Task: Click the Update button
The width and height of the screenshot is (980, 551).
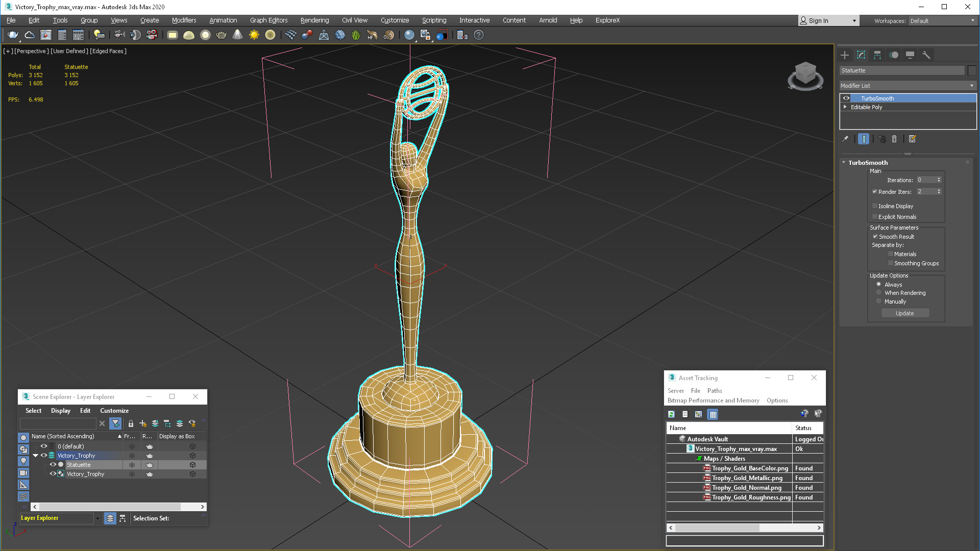Action: (x=905, y=313)
